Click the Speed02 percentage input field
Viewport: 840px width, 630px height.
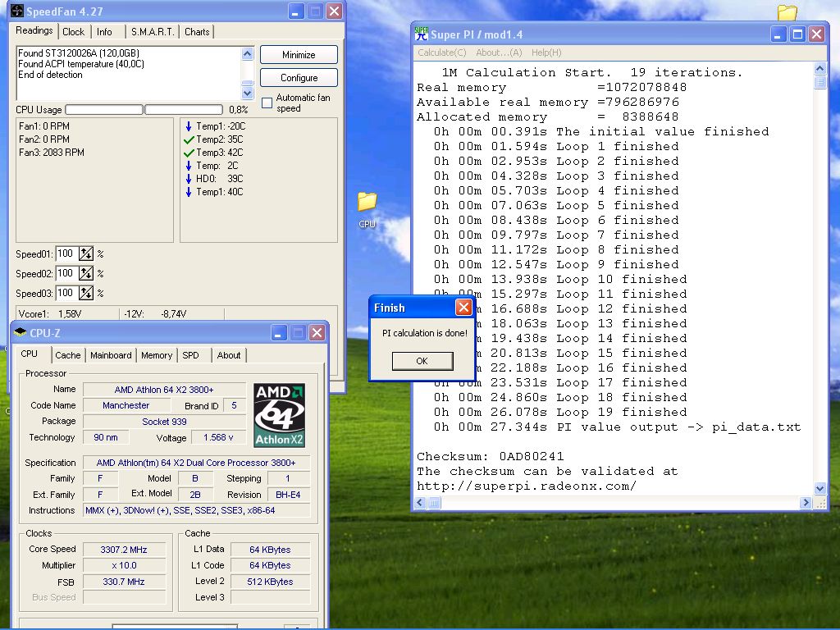click(x=66, y=274)
